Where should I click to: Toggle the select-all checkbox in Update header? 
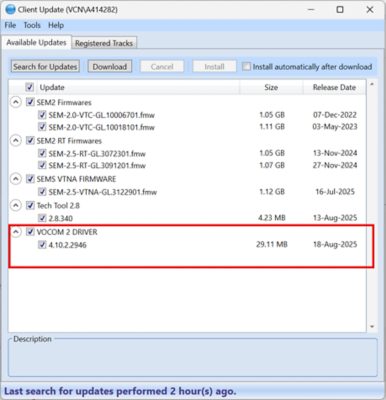[x=30, y=87]
